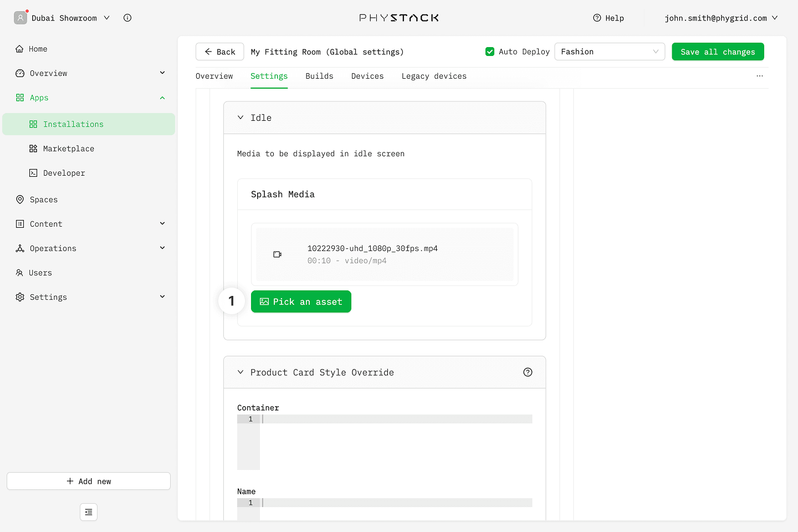
Task: Click the Installations grid icon
Action: [x=33, y=124]
